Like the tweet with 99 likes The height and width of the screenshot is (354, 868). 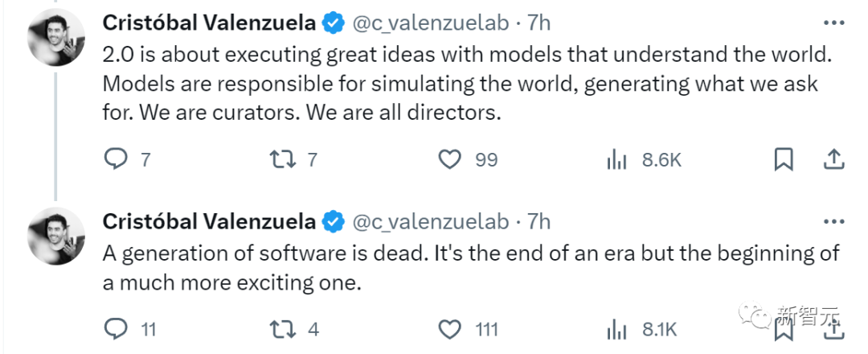(449, 159)
